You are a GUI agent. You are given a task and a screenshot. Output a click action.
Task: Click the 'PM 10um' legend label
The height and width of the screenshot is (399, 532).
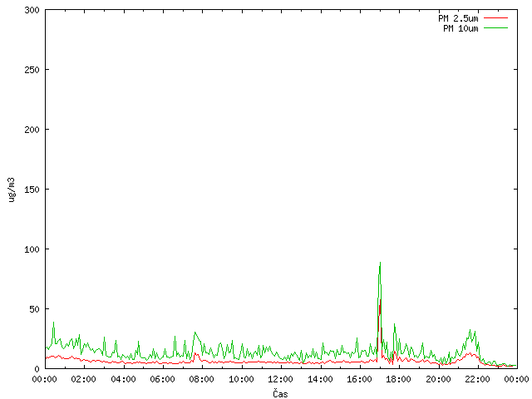(461, 28)
